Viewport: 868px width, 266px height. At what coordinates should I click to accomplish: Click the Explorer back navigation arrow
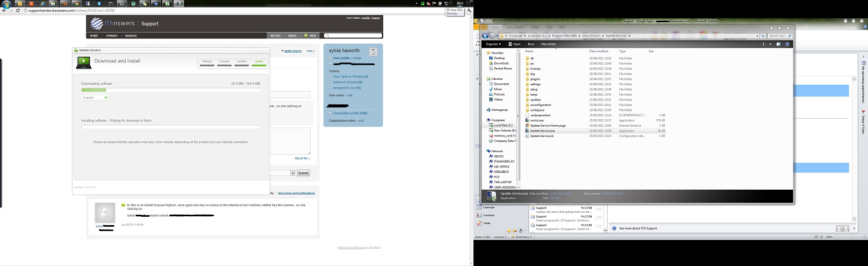pyautogui.click(x=485, y=36)
